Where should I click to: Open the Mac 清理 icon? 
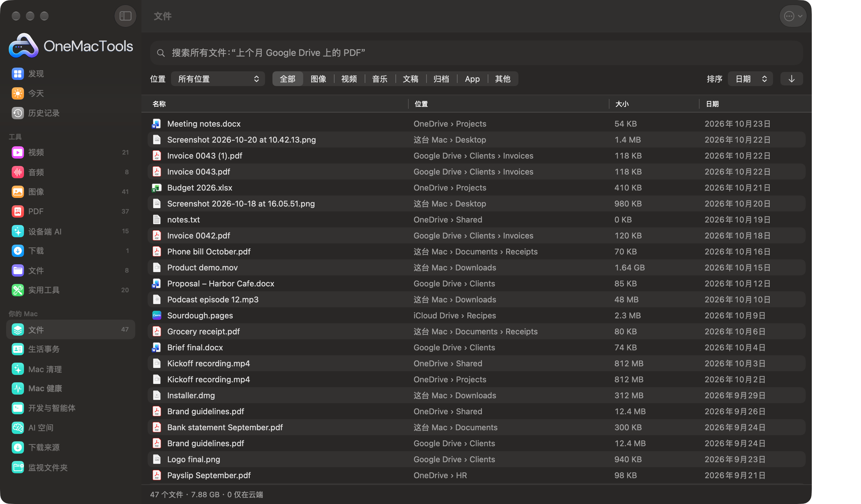pyautogui.click(x=18, y=369)
